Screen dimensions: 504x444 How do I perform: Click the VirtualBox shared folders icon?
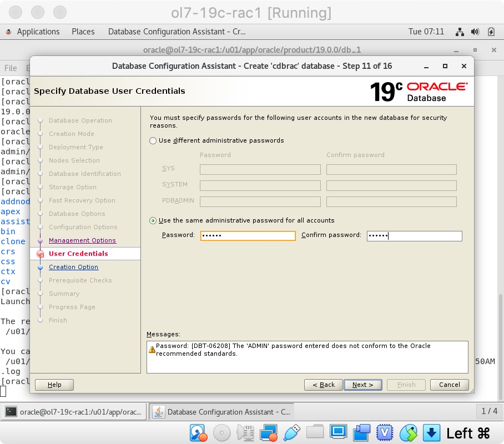point(315,432)
